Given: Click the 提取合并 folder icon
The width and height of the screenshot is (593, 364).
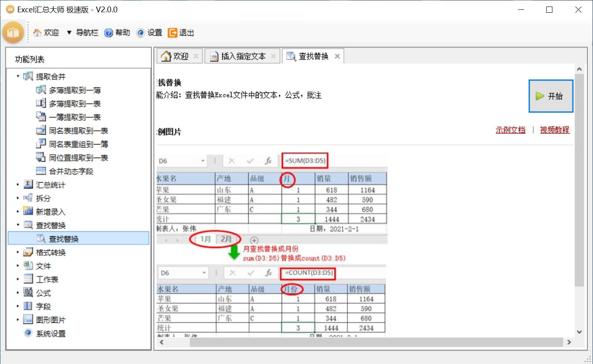Looking at the screenshot, I should [x=28, y=76].
